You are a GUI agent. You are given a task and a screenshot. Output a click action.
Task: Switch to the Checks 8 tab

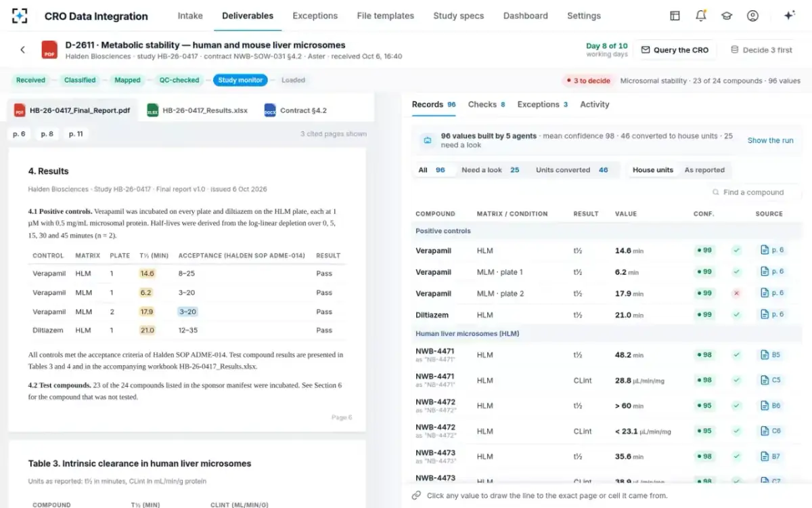487,104
